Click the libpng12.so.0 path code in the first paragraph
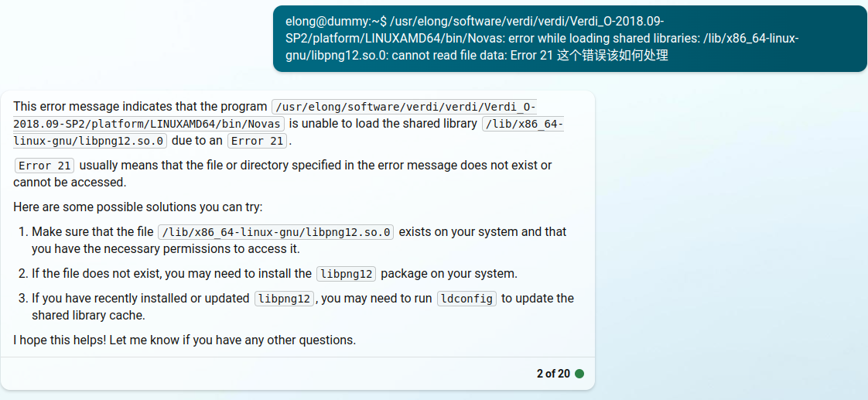The width and height of the screenshot is (868, 400). click(522, 124)
